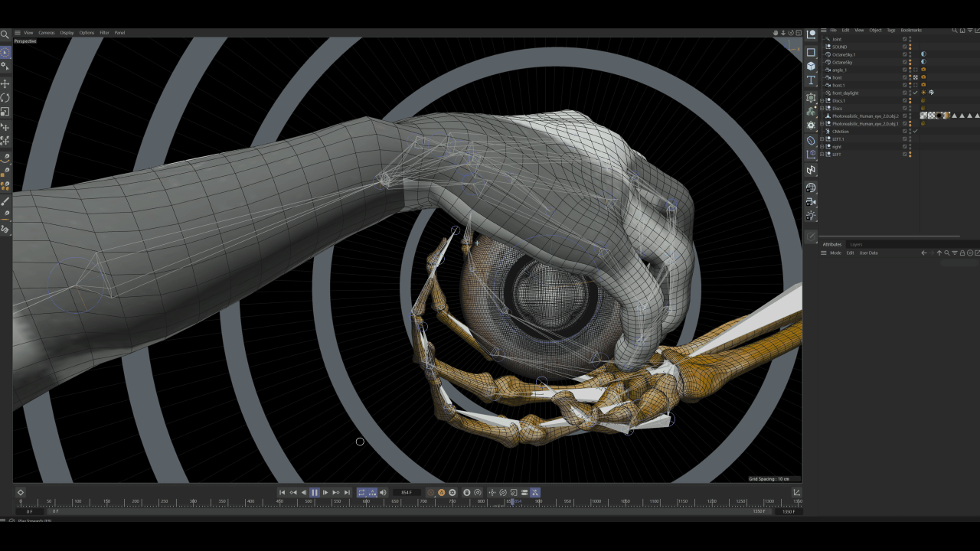Viewport: 980px width, 551px height.
Task: Jump to previous keyframe
Action: coord(293,493)
